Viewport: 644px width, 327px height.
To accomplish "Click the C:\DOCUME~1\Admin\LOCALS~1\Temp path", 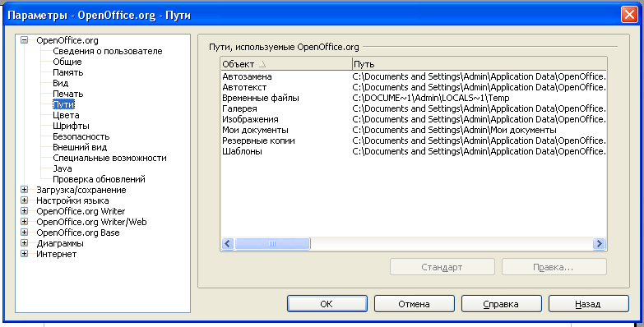I will (431, 98).
